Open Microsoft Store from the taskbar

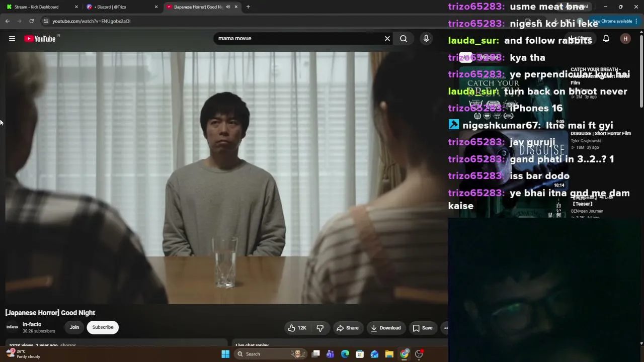click(360, 354)
